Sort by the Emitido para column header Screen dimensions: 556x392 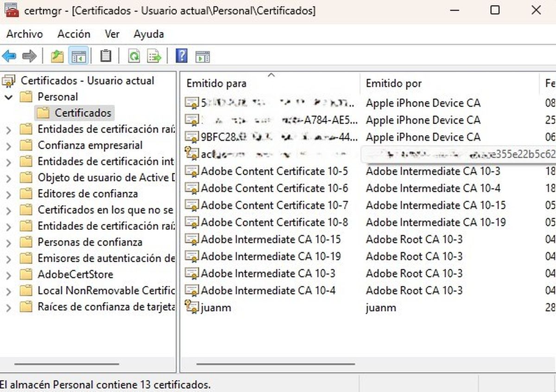[216, 84]
